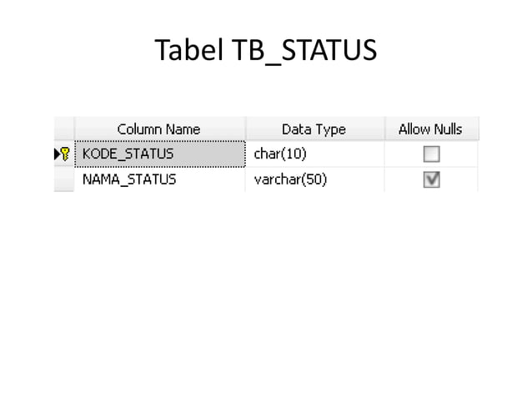Click the blank top-left corner header cell
532x399 pixels.
pos(63,129)
